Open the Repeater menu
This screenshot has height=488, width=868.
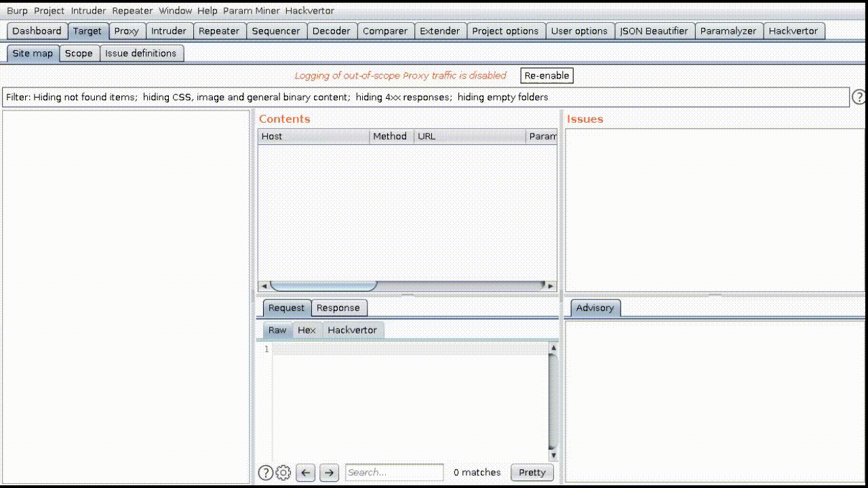click(132, 11)
